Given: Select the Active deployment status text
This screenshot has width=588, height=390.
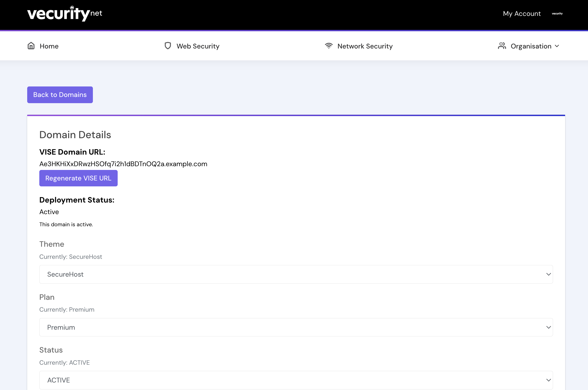Looking at the screenshot, I should tap(49, 212).
